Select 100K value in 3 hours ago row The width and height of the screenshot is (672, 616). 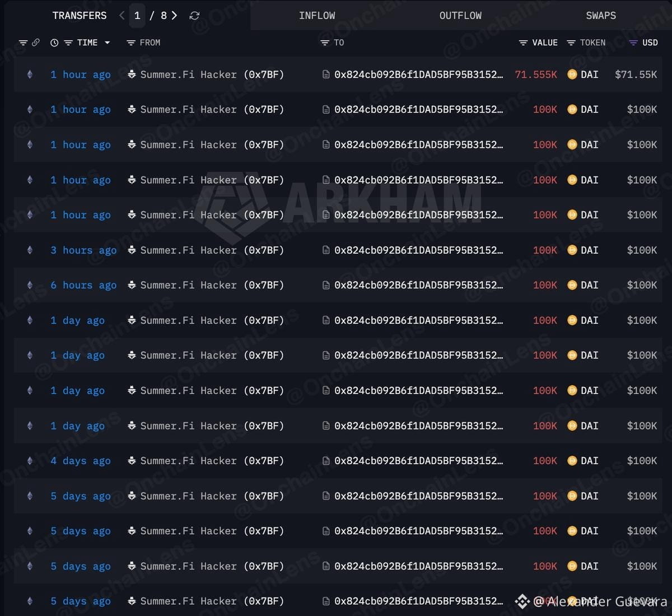(545, 250)
